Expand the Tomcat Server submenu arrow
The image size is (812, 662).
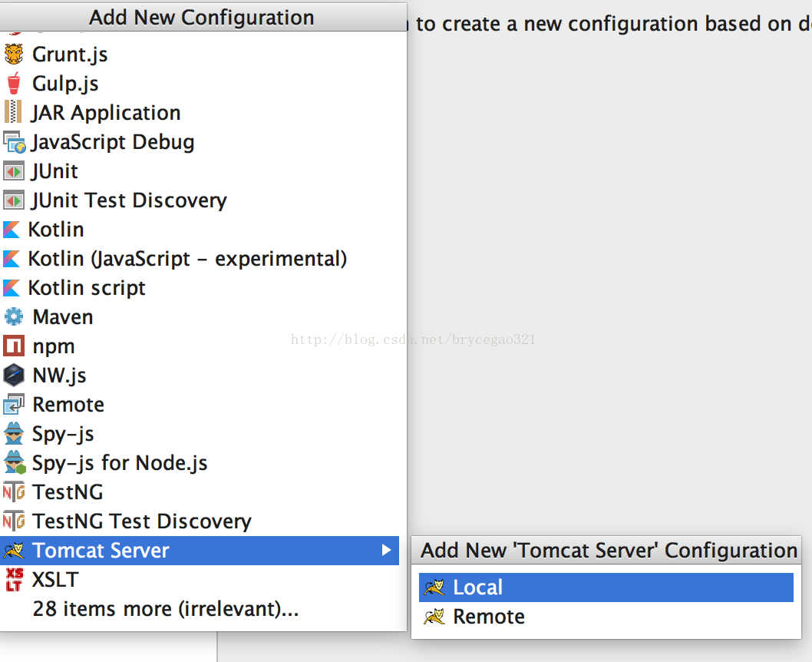pos(386,550)
